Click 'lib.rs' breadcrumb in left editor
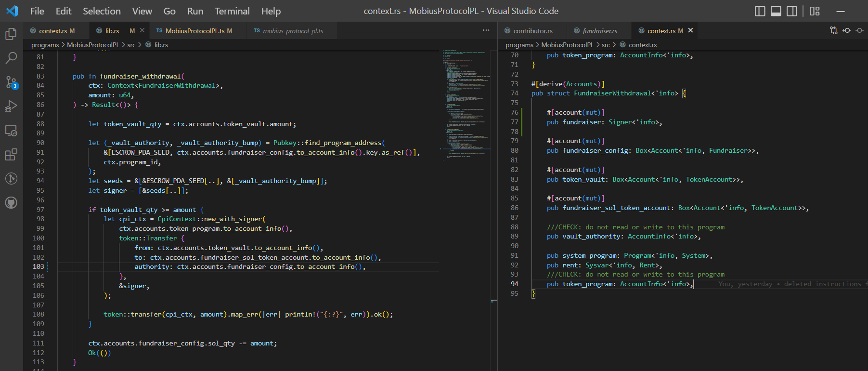This screenshot has height=371, width=868. point(161,45)
